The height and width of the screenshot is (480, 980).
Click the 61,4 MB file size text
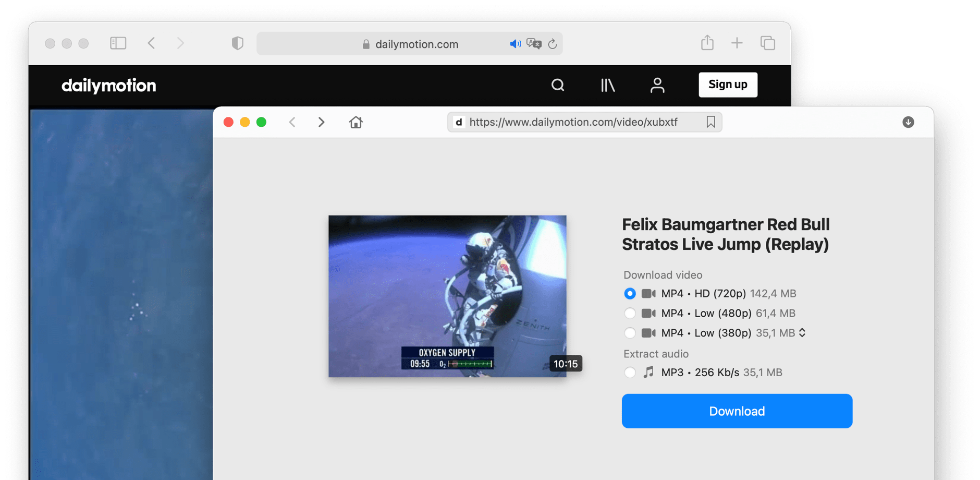[776, 314]
